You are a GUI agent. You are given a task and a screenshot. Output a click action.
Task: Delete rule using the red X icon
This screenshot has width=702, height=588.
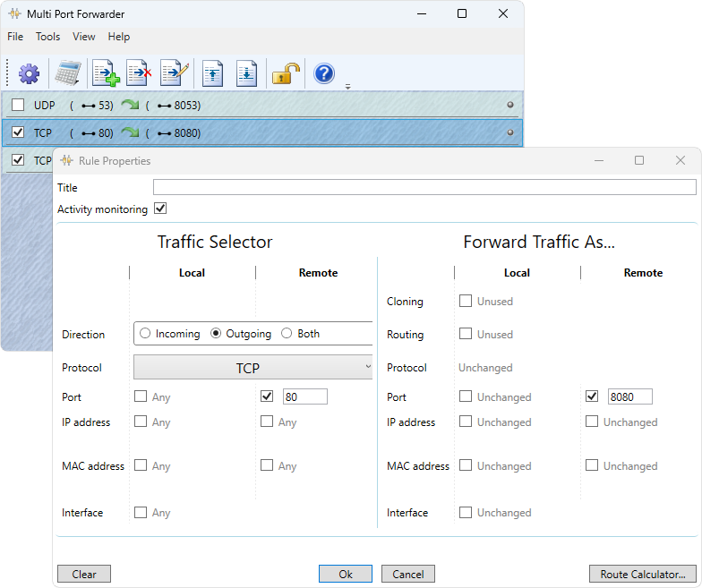pos(139,73)
